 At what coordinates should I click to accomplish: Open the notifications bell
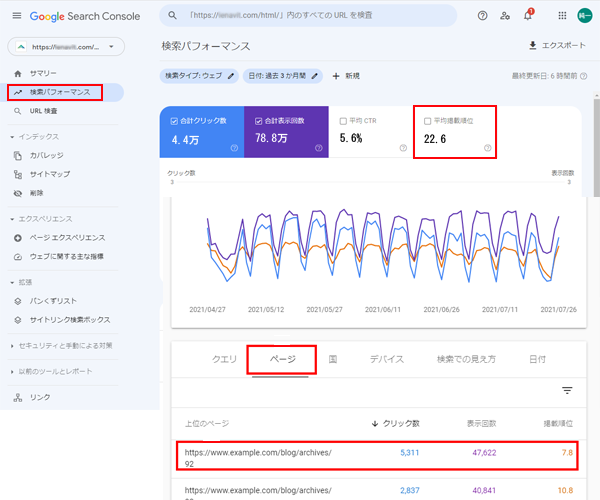click(528, 16)
